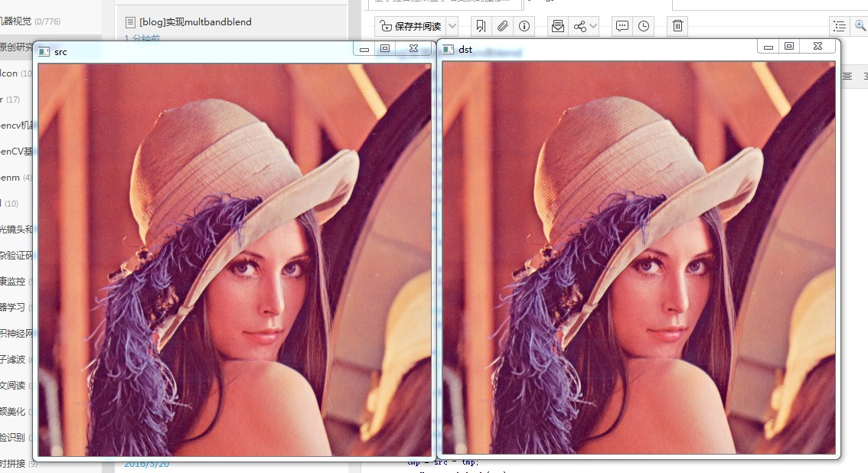Click the email envelope icon in toolbar
The image size is (868, 473).
click(558, 26)
